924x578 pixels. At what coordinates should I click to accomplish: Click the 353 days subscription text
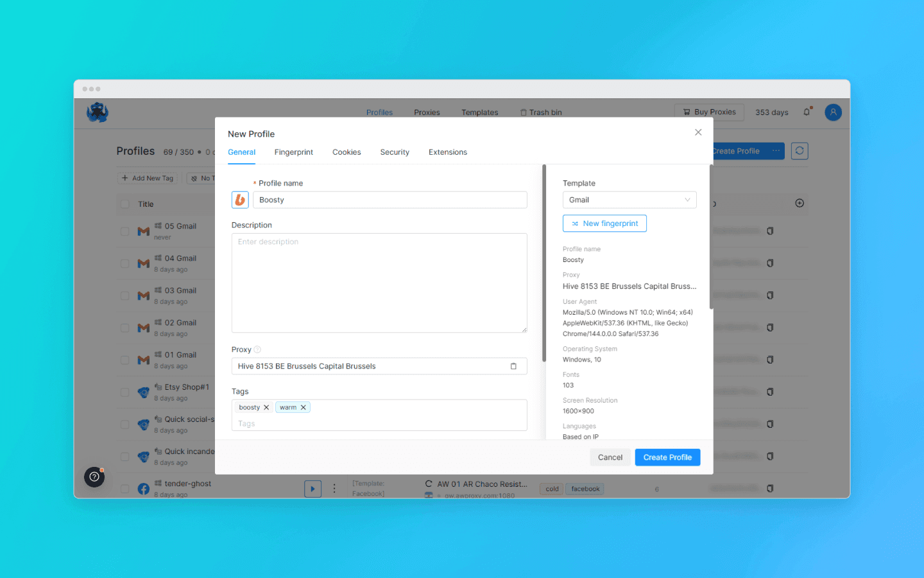(772, 112)
